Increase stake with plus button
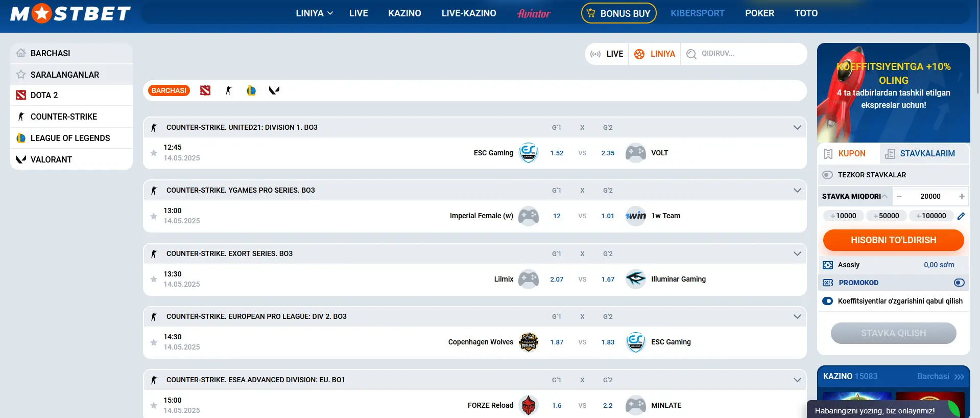Image resolution: width=980 pixels, height=418 pixels. pos(962,196)
